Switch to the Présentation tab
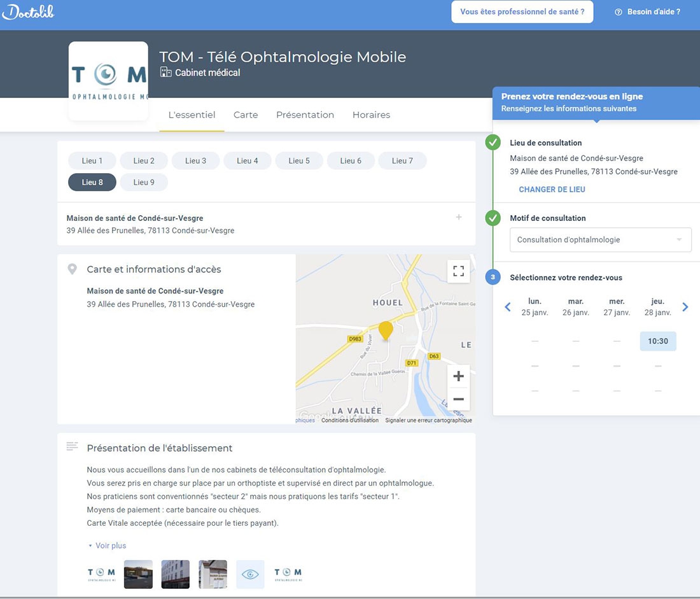700x599 pixels. [x=305, y=115]
